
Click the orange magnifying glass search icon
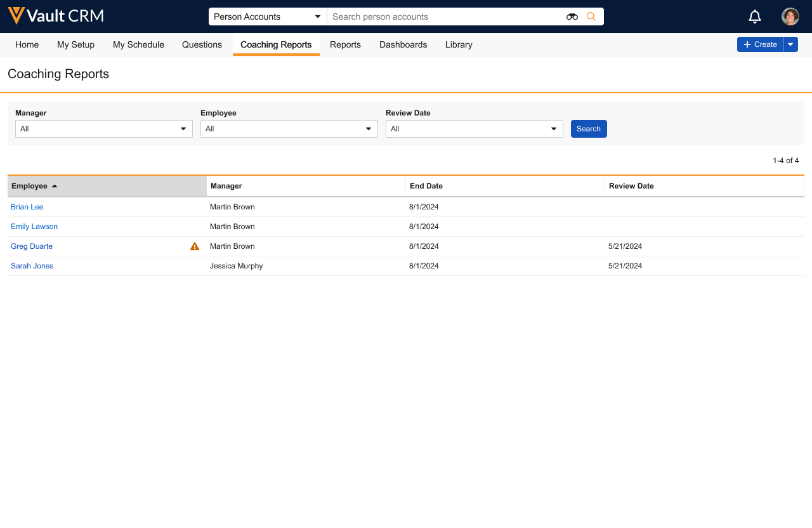591,16
